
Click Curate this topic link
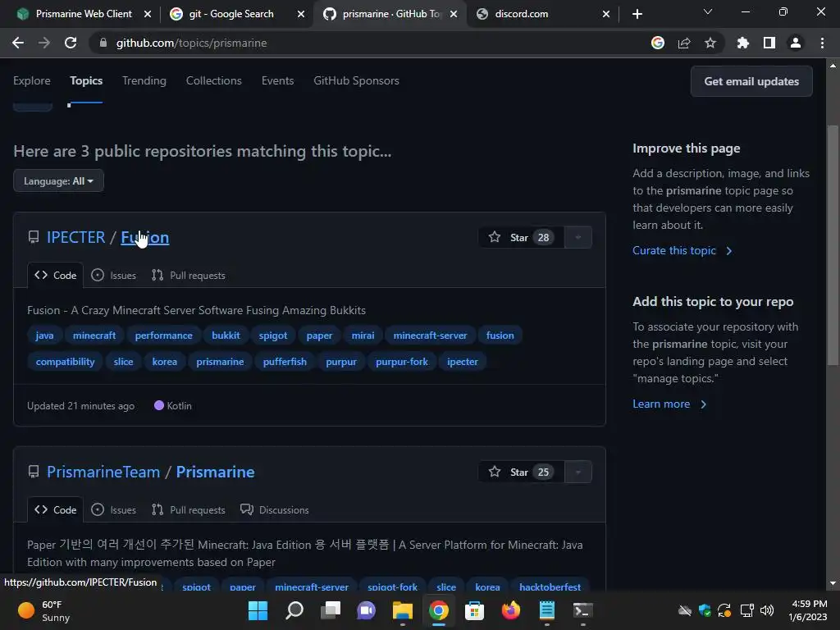pos(682,251)
